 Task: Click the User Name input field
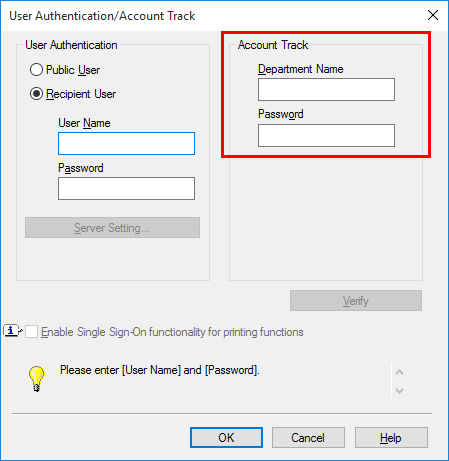pos(126,144)
